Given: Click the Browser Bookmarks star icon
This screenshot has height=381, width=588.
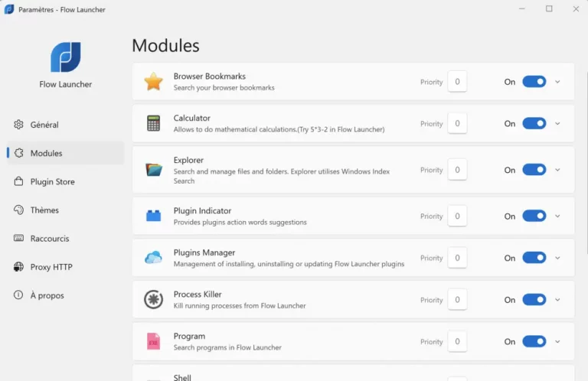Looking at the screenshot, I should [154, 82].
